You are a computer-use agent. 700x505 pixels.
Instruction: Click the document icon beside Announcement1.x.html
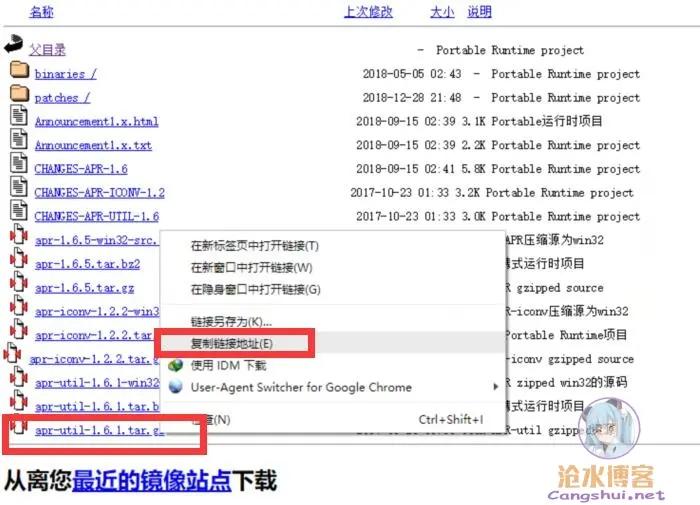tap(18, 118)
